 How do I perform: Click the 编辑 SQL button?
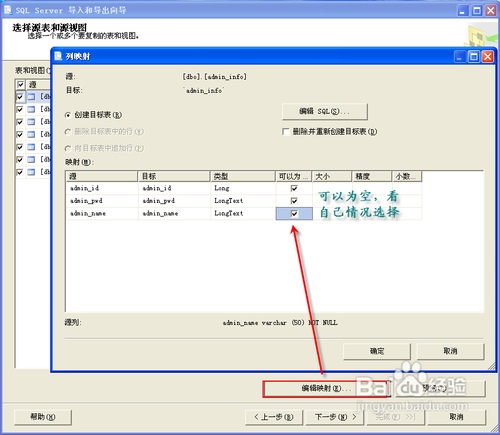[325, 111]
